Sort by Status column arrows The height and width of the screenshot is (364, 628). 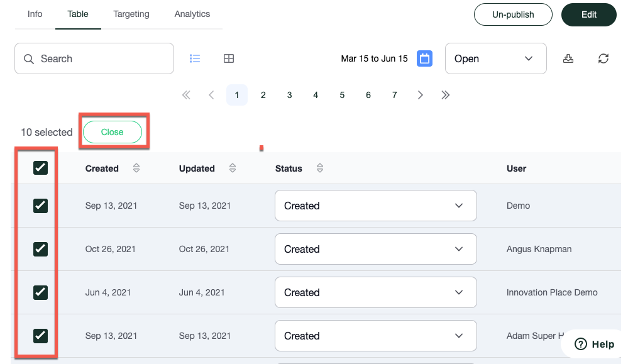319,168
